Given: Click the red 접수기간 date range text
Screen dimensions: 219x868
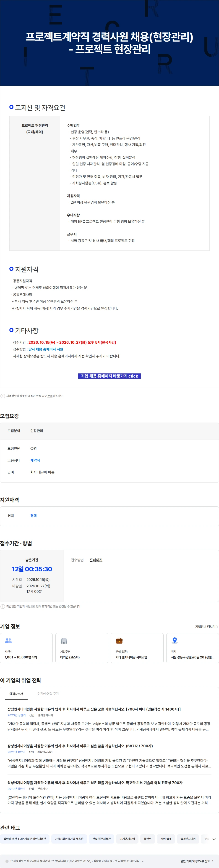Looking at the screenshot, I should point(72,342).
